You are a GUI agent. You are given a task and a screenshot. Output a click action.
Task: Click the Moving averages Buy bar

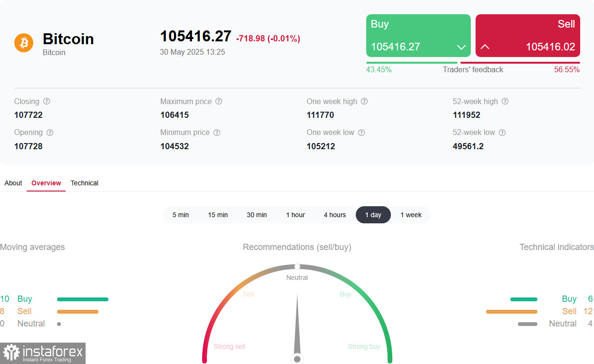point(83,299)
